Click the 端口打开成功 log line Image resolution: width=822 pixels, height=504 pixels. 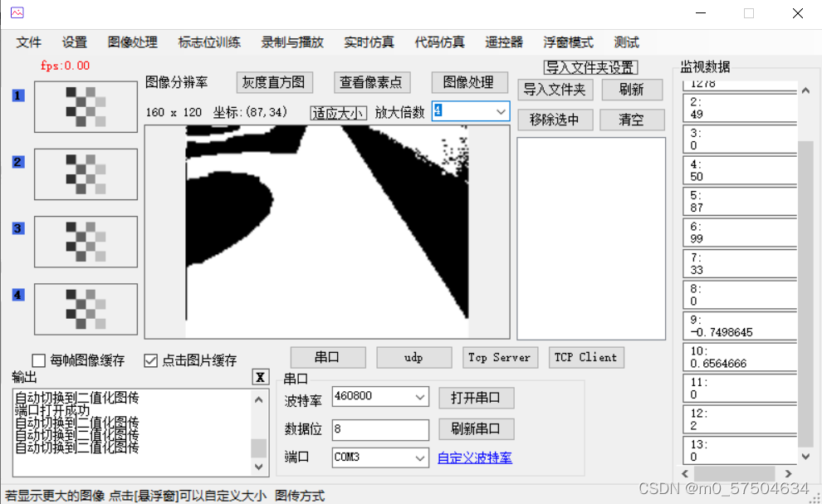click(52, 410)
